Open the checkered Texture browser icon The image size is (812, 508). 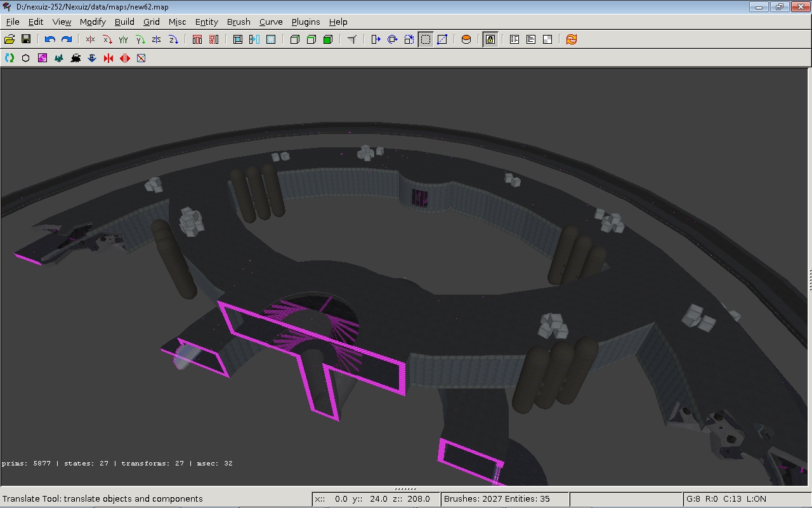click(547, 39)
